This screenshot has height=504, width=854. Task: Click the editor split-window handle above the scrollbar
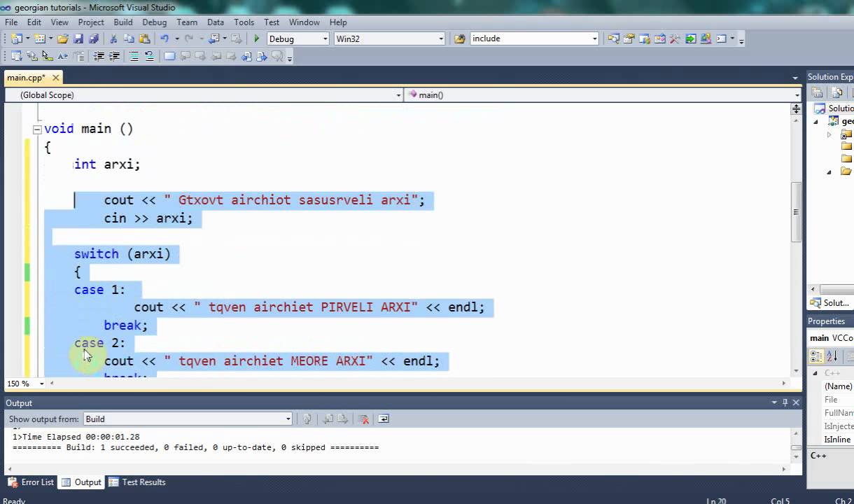click(x=796, y=108)
